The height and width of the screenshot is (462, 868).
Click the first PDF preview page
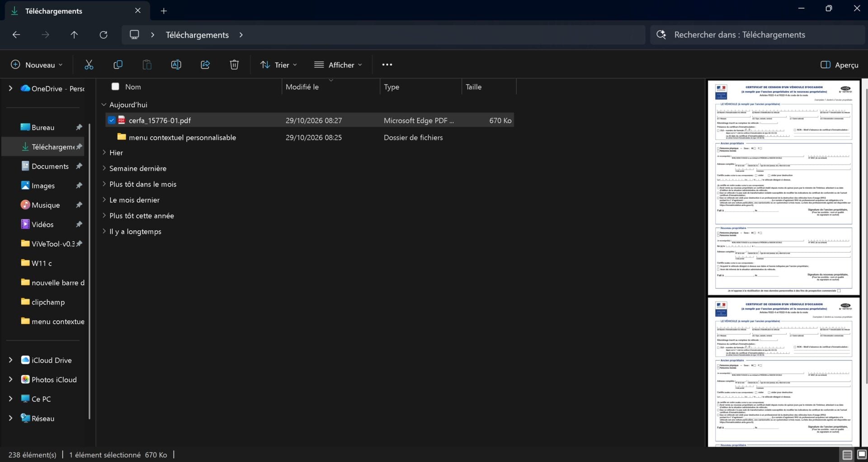[783, 187]
